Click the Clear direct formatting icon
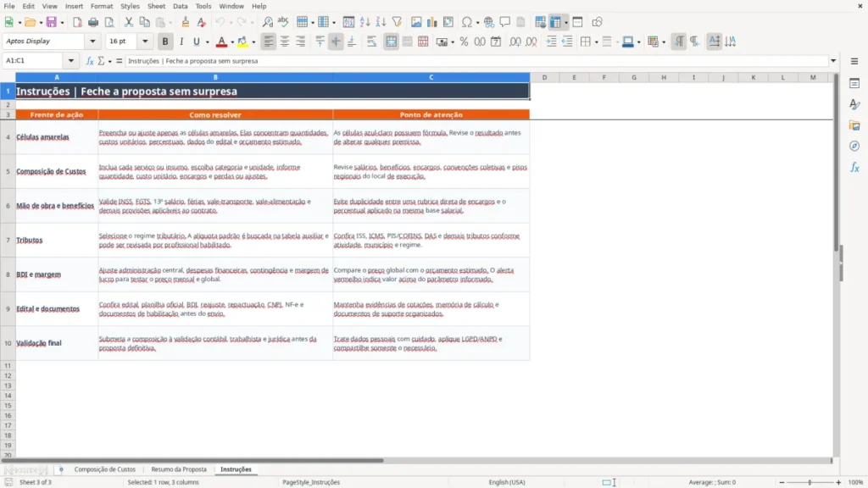The image size is (868, 488). [202, 22]
